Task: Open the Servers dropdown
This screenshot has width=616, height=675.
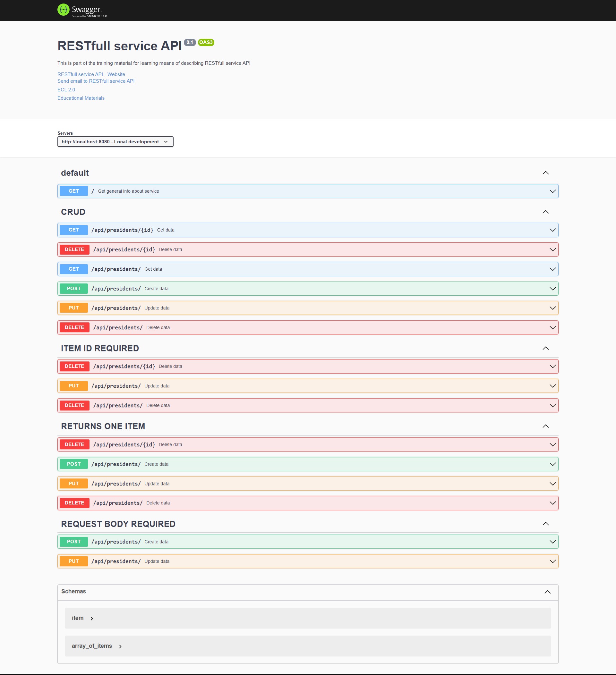Action: pos(115,142)
